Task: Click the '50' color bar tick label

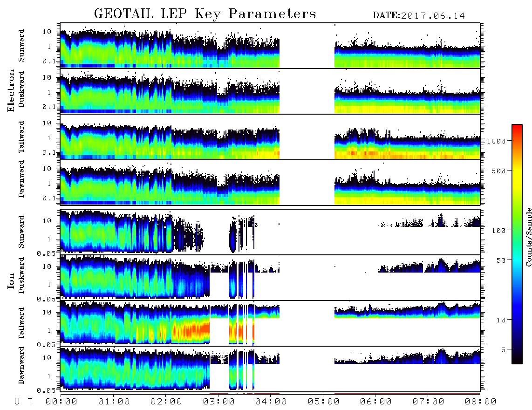Action: tap(501, 260)
